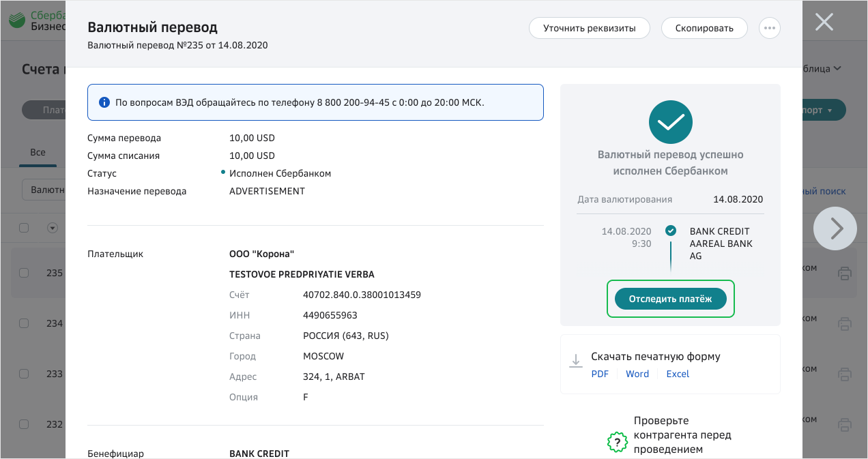This screenshot has width=868, height=459.
Task: Switch to the "Все" tab
Action: click(38, 151)
